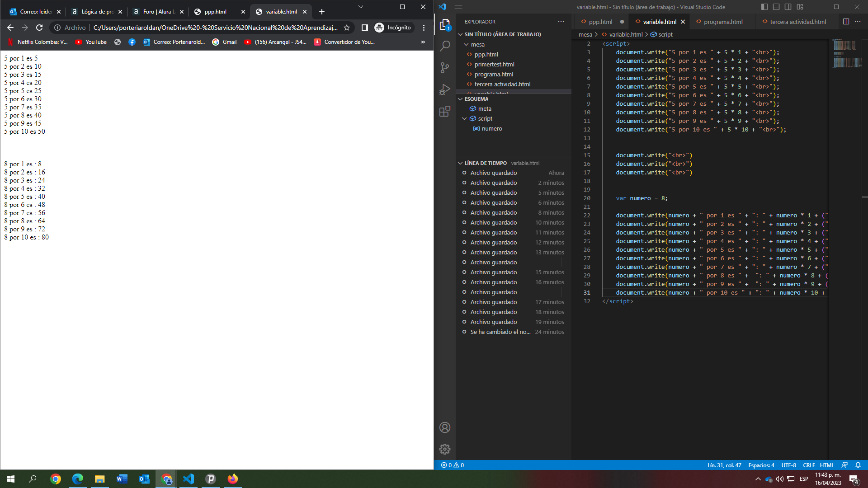The width and height of the screenshot is (868, 488).
Task: Open the Gmail bookmark
Action: (x=225, y=42)
